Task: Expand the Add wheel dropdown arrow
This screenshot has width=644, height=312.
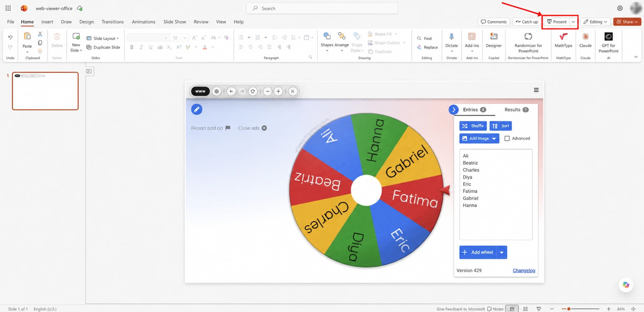Action: (501, 252)
